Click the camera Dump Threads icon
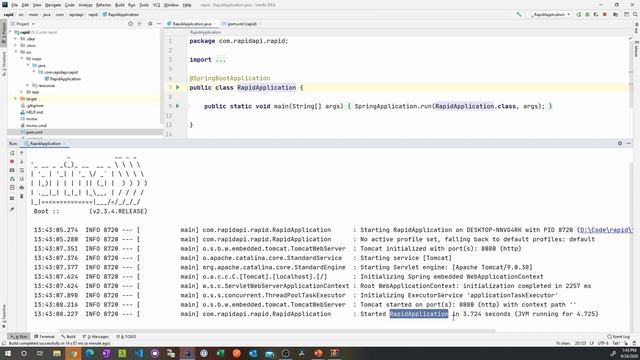Image resolution: width=640 pixels, height=360 pixels. (12, 170)
